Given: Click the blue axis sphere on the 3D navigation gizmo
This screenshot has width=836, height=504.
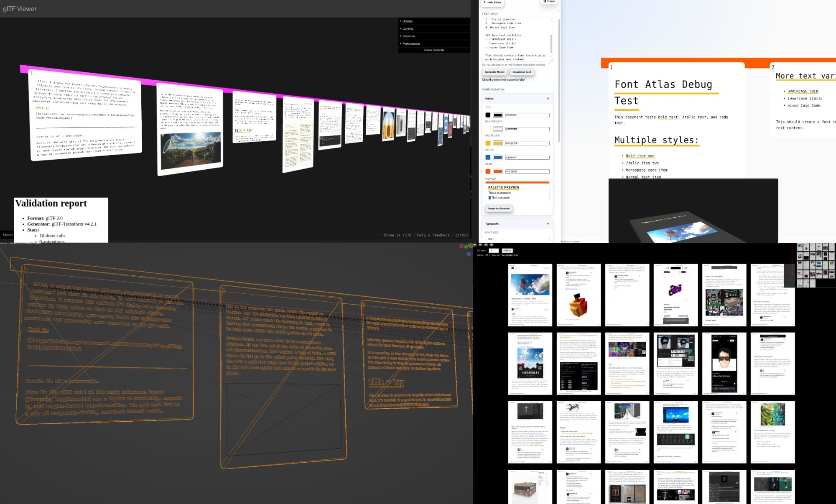Looking at the screenshot, I should pyautogui.click(x=468, y=254).
